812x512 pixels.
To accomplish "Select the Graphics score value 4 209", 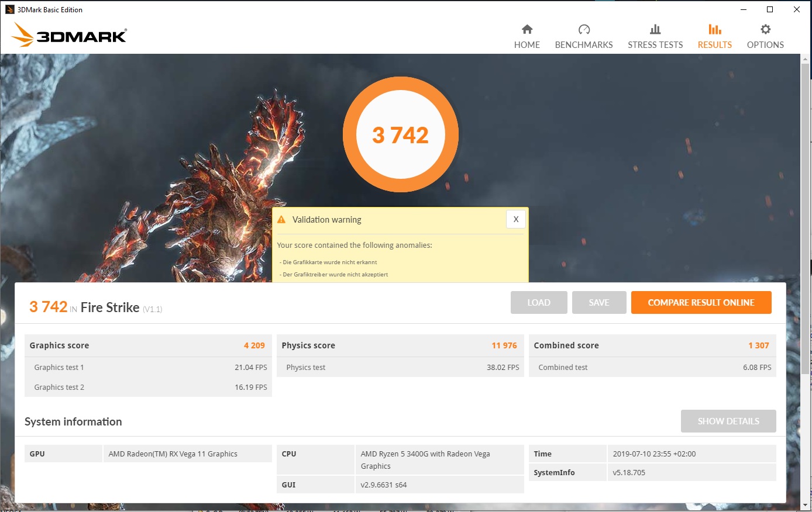I will (x=254, y=345).
